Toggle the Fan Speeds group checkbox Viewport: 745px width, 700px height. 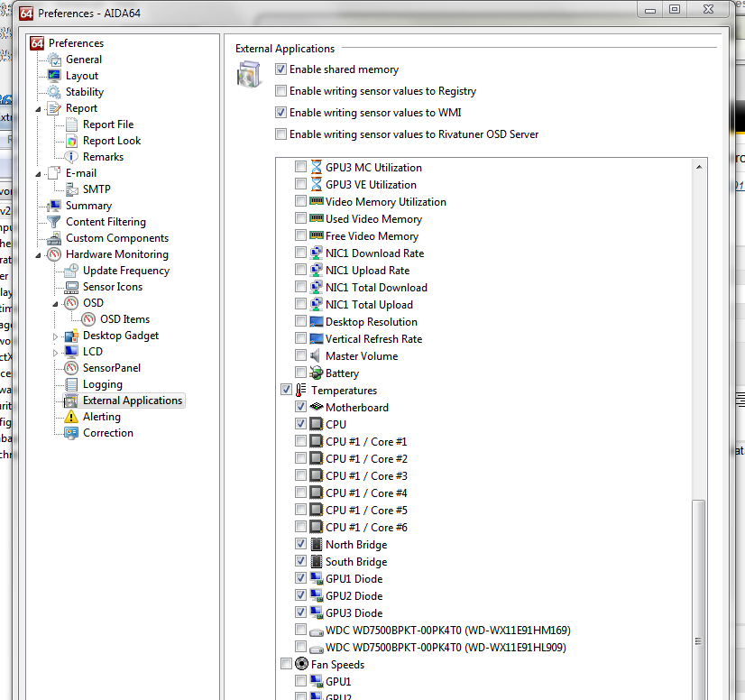point(287,665)
